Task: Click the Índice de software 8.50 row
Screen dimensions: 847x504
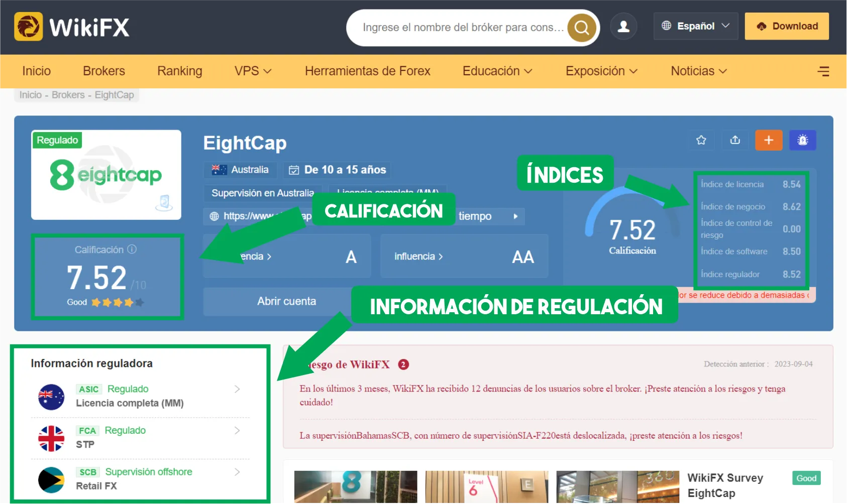Action: [x=751, y=251]
